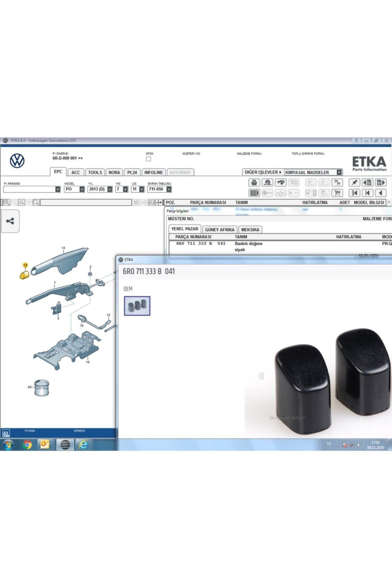Select the OEM part thumbnail image
Viewport: 392px width, 588px height.
pos(137,306)
